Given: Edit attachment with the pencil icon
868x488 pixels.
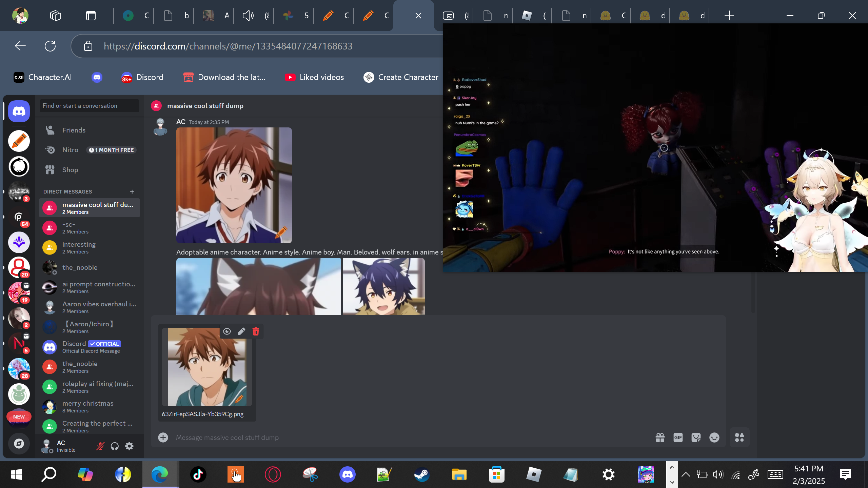Looking at the screenshot, I should [241, 331].
